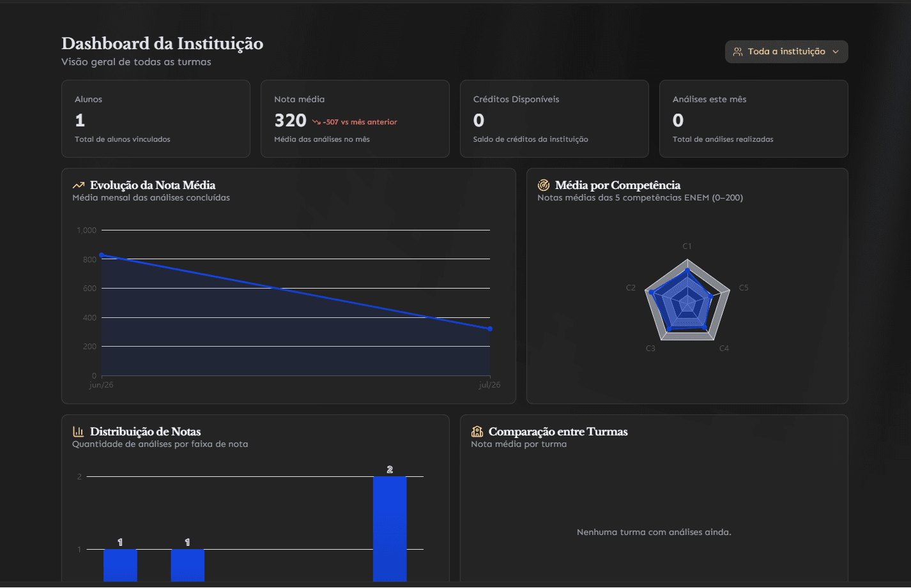Screen dimensions: 911x588
Task: Click the users icon in institution selector
Action: [x=738, y=52]
